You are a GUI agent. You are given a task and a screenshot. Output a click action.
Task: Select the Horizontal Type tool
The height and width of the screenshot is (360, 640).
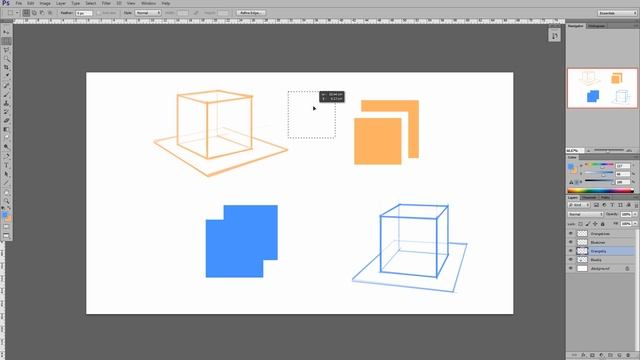(x=6, y=165)
